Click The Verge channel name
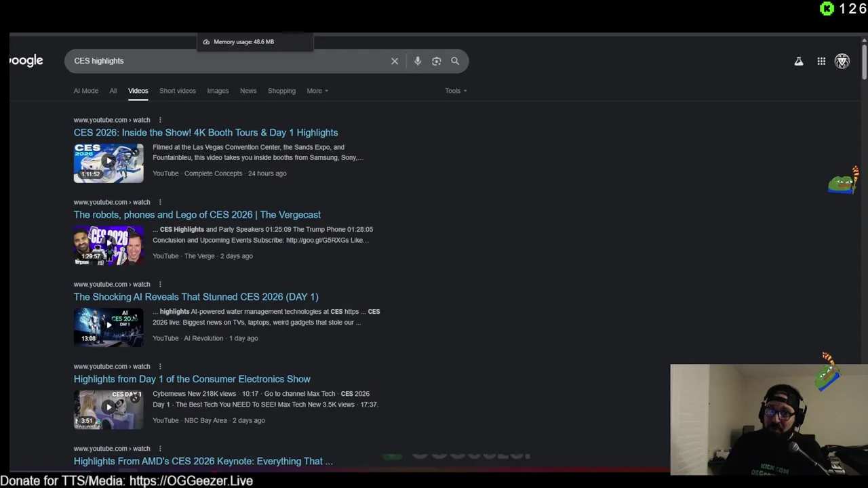 (199, 256)
